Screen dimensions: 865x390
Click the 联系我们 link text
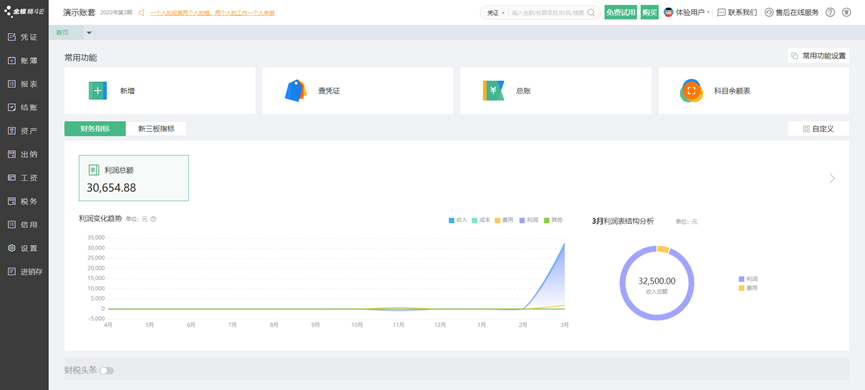click(743, 12)
